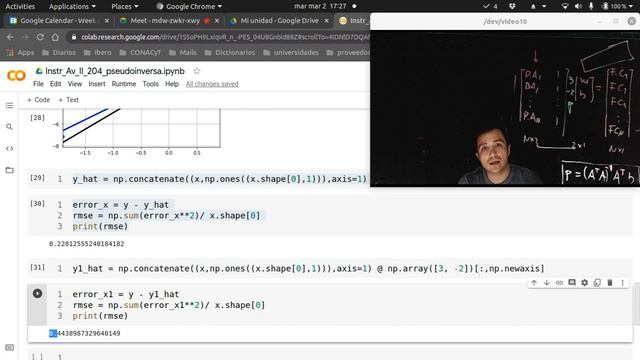Add a new Text cell

pyautogui.click(x=68, y=100)
